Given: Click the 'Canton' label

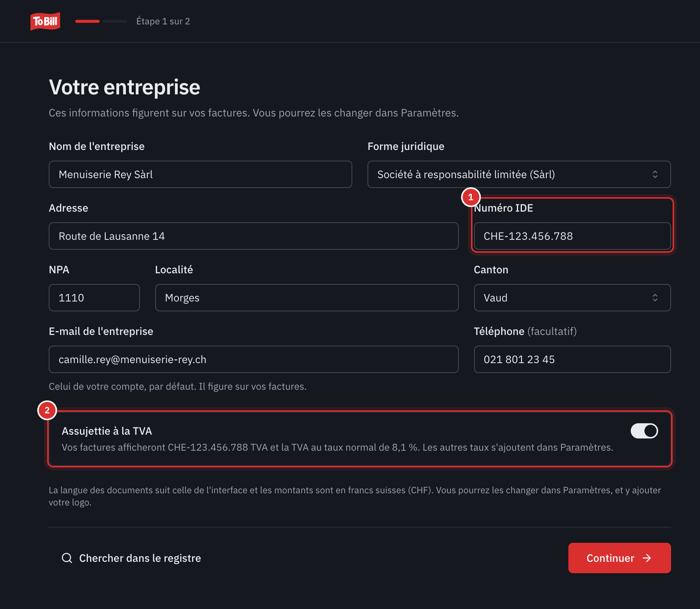Looking at the screenshot, I should pos(491,269).
